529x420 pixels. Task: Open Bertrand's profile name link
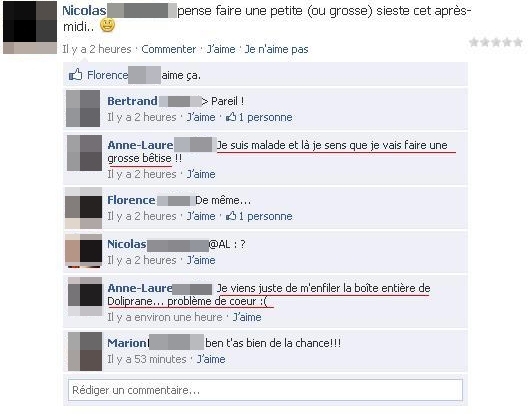tap(132, 101)
